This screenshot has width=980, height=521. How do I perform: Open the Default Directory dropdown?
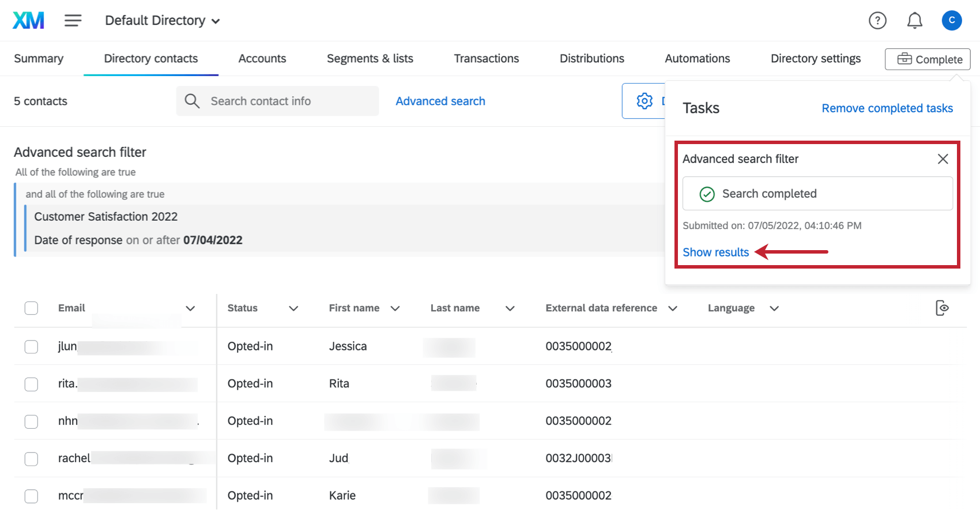161,20
